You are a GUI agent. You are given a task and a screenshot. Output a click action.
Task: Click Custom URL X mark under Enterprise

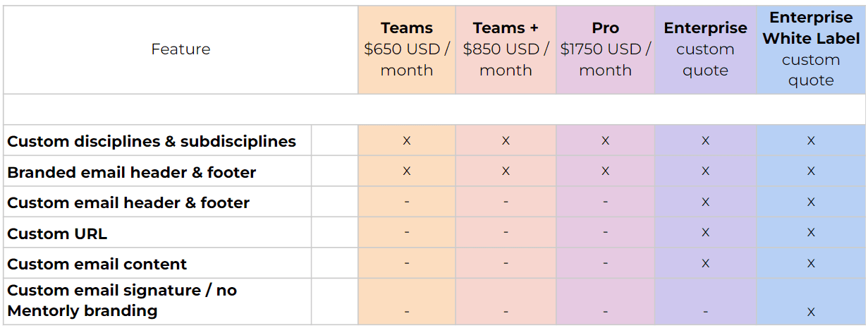click(x=705, y=233)
